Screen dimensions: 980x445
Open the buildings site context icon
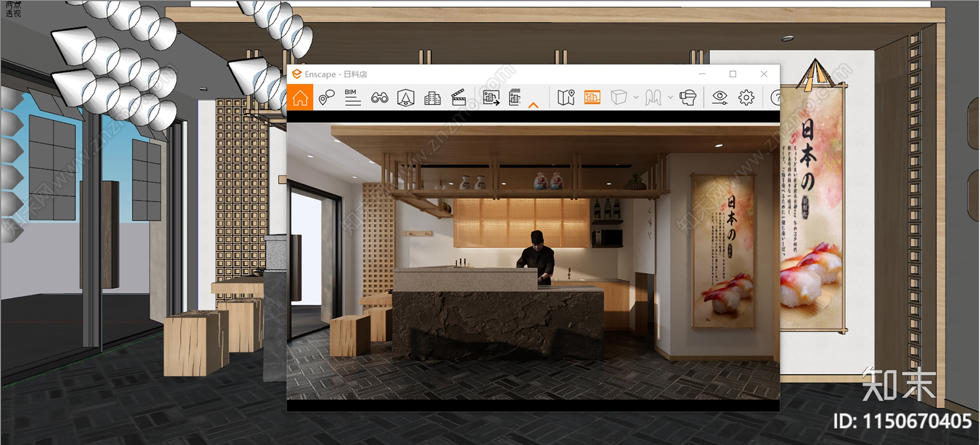coord(432,97)
